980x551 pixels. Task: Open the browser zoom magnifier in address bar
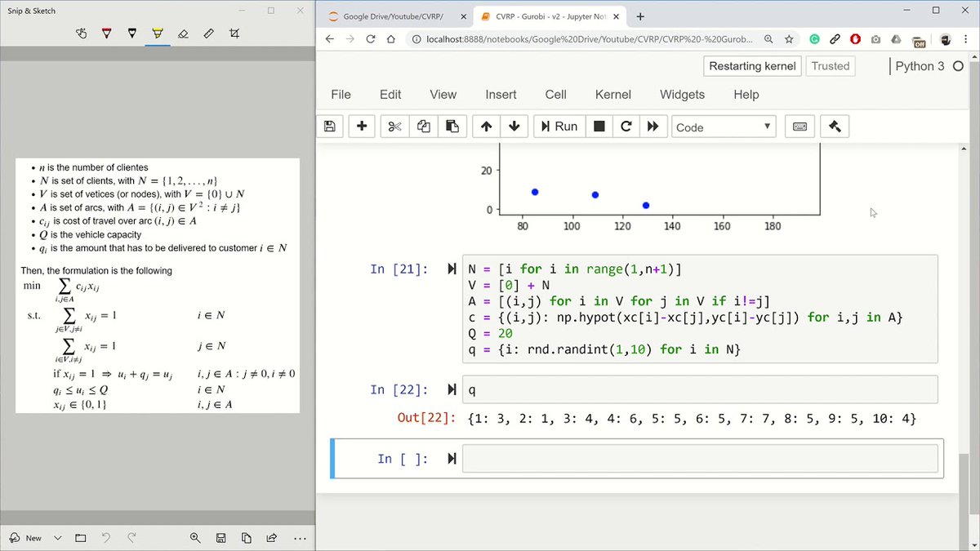click(769, 39)
